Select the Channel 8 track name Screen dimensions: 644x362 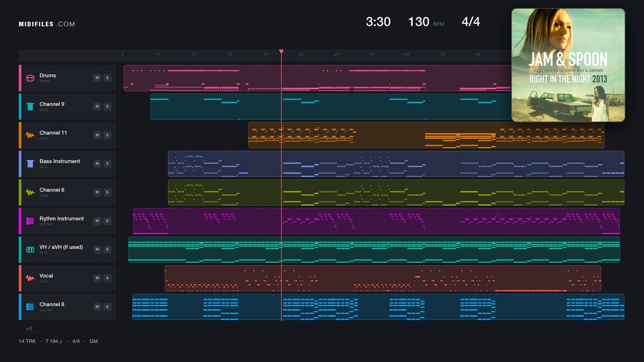click(x=52, y=305)
